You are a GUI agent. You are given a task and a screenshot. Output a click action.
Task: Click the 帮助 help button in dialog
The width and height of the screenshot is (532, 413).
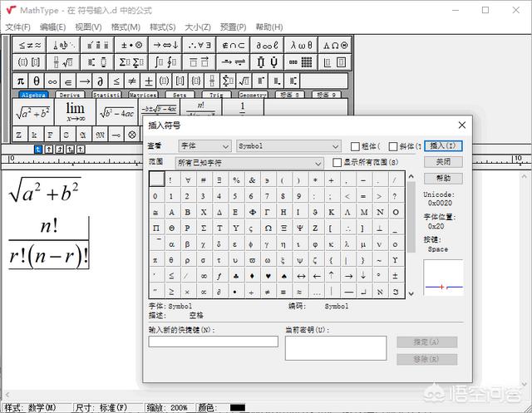click(x=443, y=178)
